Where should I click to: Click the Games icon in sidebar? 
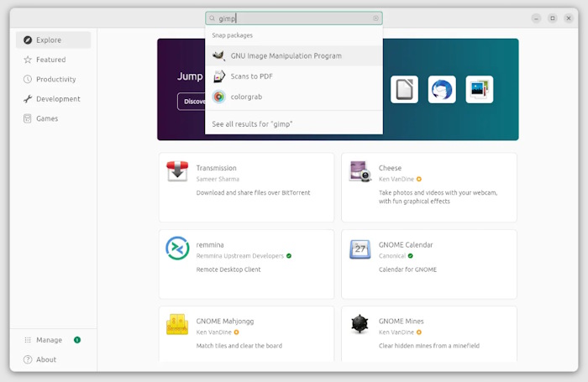click(x=28, y=118)
